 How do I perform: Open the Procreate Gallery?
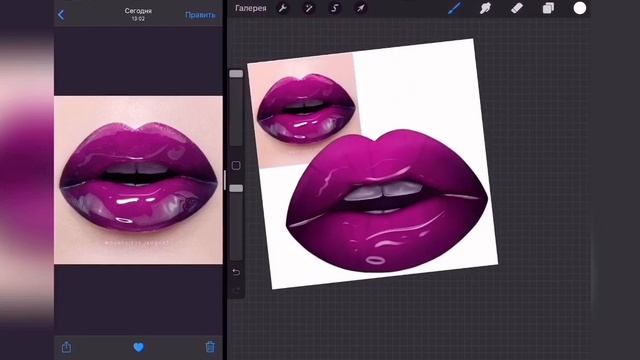click(x=251, y=8)
